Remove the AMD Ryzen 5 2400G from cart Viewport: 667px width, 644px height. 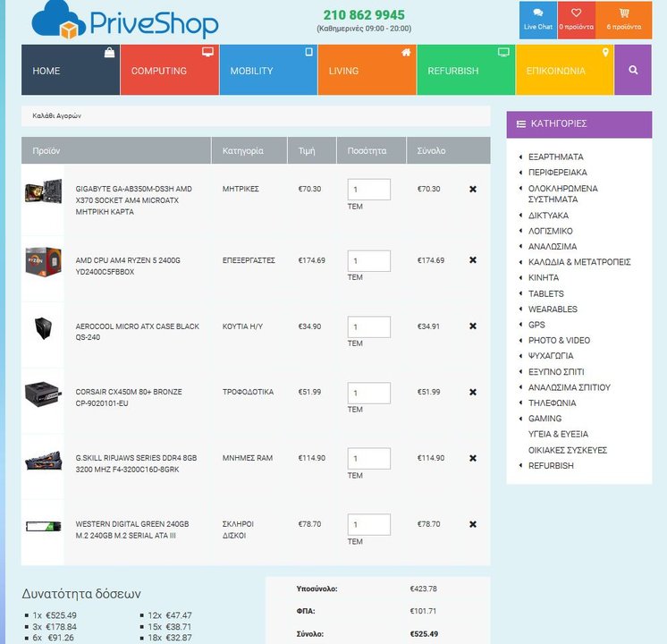click(x=473, y=260)
